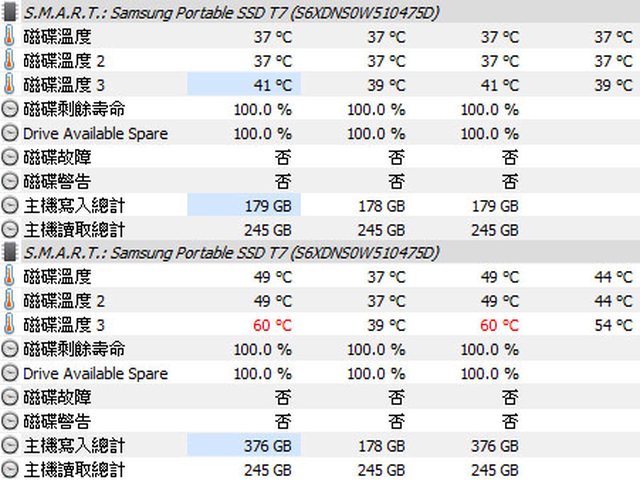
Task: Click thermometer icon of 磁碟溫度 3 row showing 41 °C
Action: [x=10, y=85]
